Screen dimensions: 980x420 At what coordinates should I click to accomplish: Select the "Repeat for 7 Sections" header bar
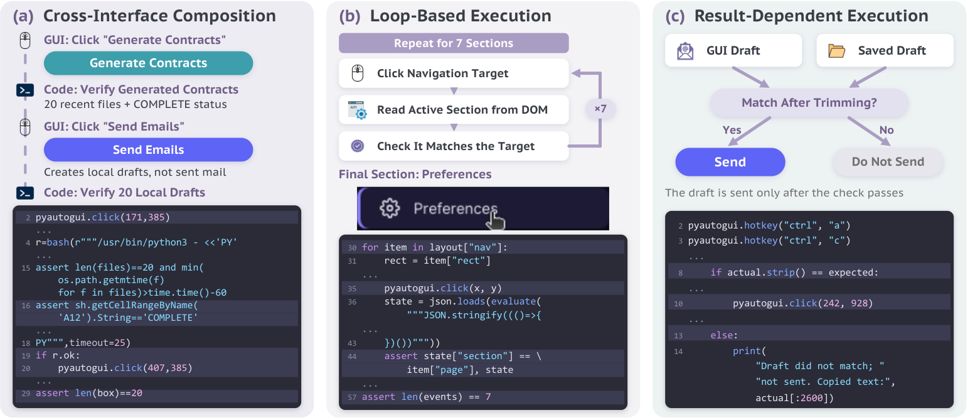(454, 43)
